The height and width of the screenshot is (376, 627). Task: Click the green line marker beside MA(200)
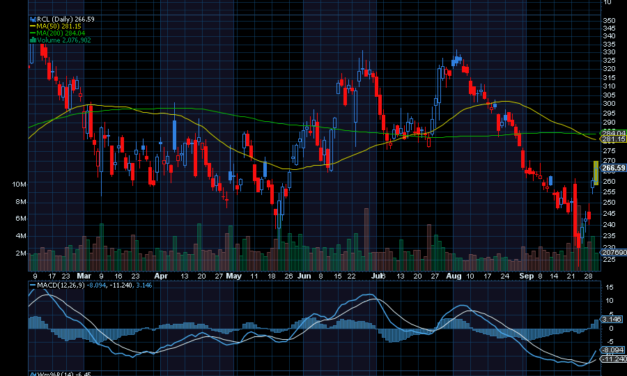coord(33,33)
